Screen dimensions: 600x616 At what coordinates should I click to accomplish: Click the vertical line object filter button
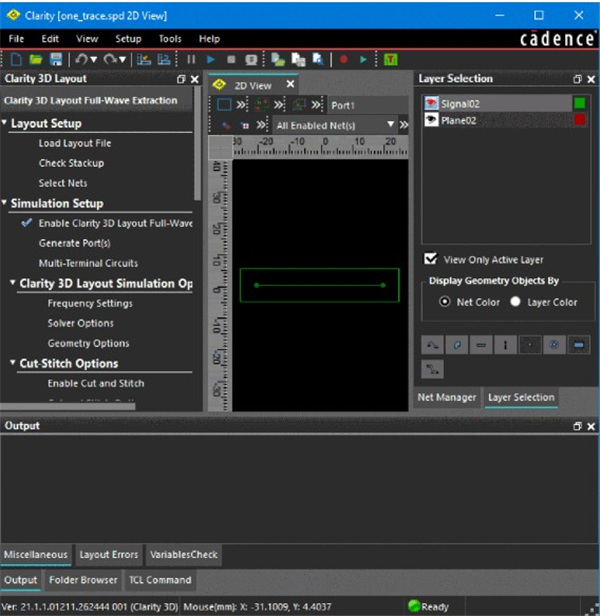[506, 345]
